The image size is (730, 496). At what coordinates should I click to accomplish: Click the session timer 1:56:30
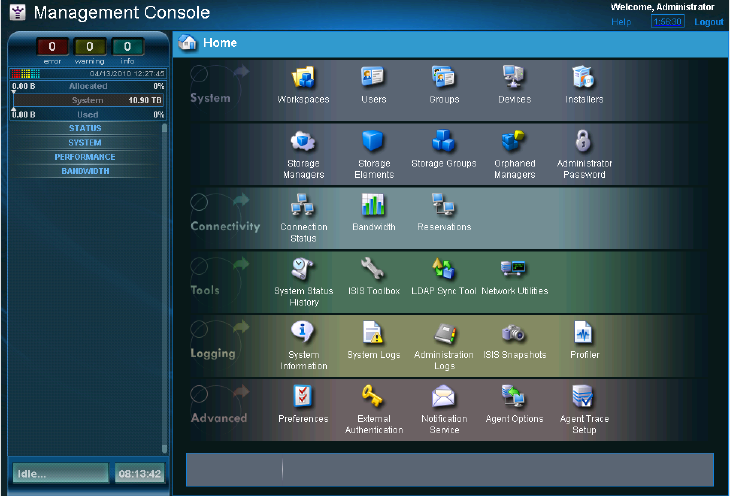tap(668, 21)
